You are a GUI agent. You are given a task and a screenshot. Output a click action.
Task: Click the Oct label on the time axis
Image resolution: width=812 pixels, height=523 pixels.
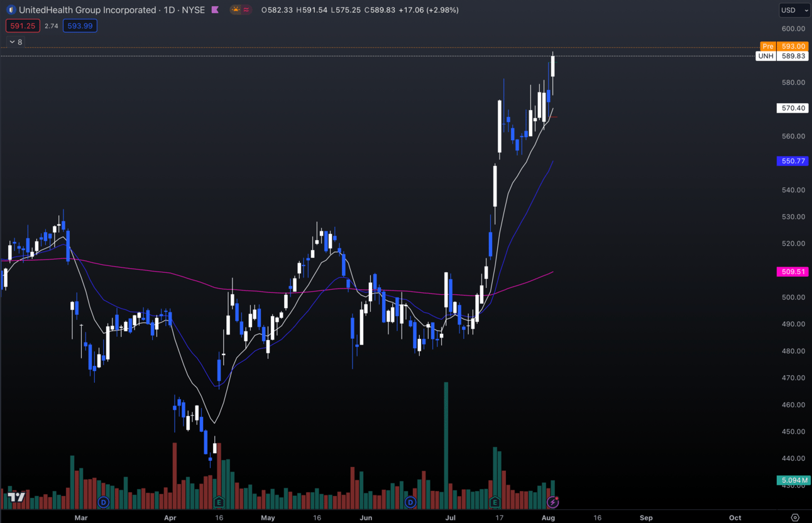pyautogui.click(x=735, y=518)
